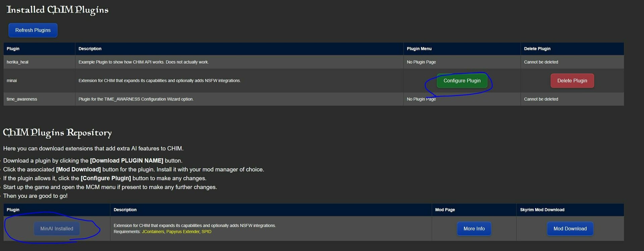The image size is (644, 251).
Task: Click 'Cannot be deleted' in herika_heal row
Action: point(541,62)
